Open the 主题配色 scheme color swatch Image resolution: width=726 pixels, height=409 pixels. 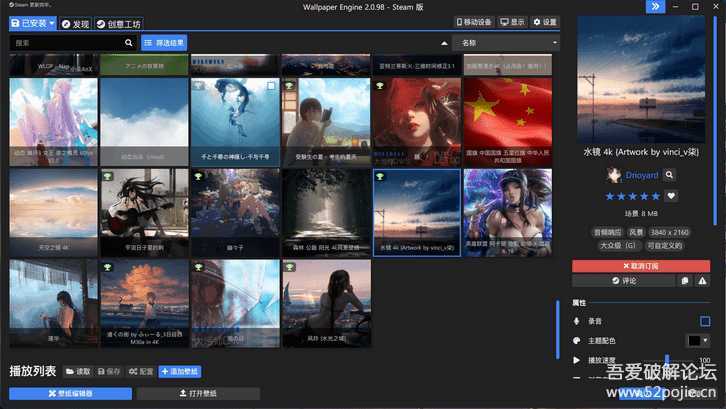[697, 341]
